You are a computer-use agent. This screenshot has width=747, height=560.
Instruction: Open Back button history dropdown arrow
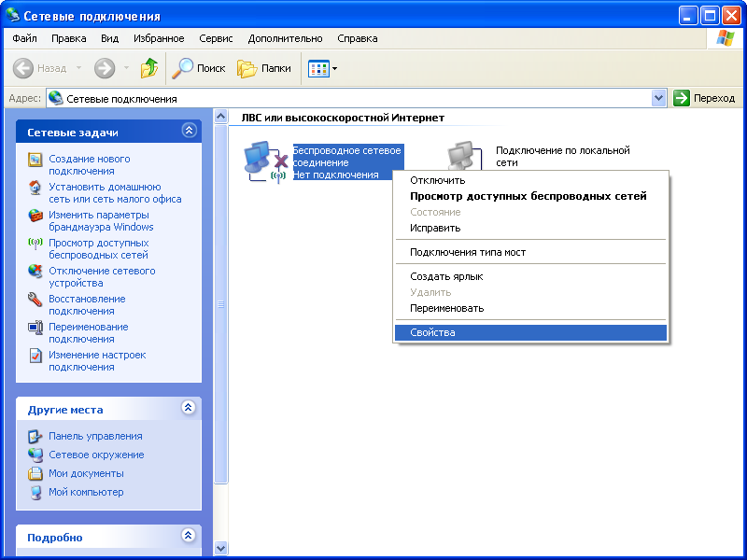79,68
